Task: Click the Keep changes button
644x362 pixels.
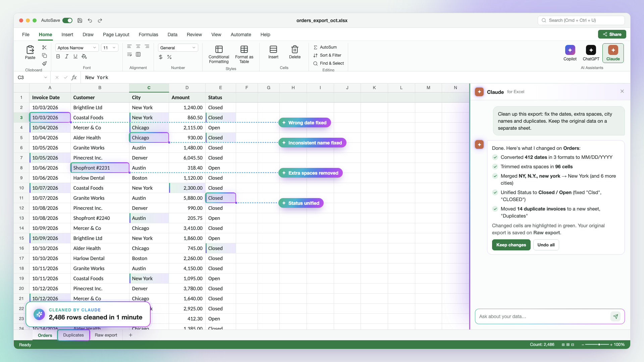Action: point(511,245)
